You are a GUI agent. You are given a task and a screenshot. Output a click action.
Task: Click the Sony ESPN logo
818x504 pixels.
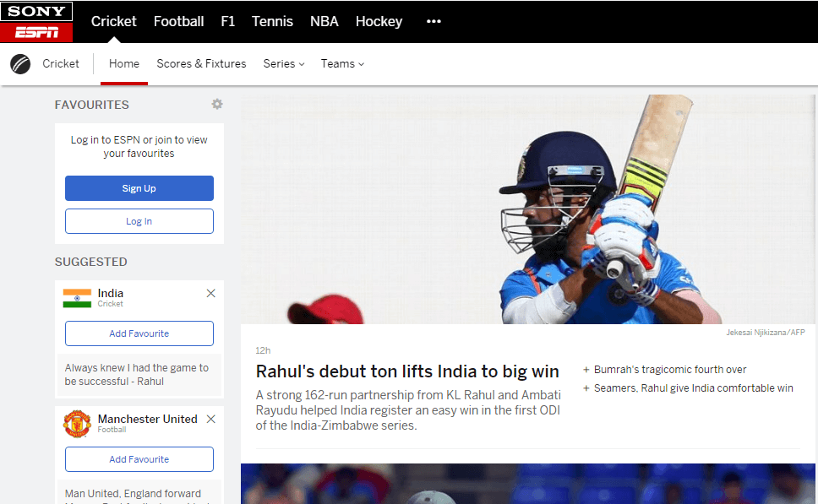click(36, 21)
